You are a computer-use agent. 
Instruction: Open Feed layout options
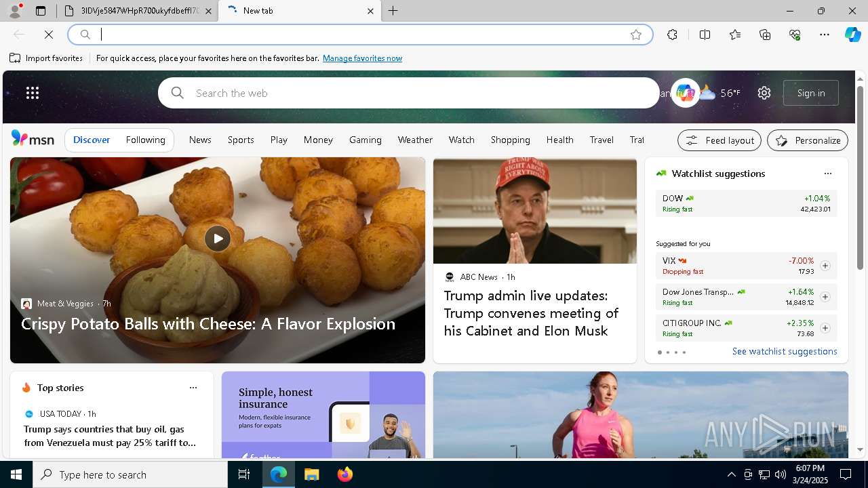719,140
